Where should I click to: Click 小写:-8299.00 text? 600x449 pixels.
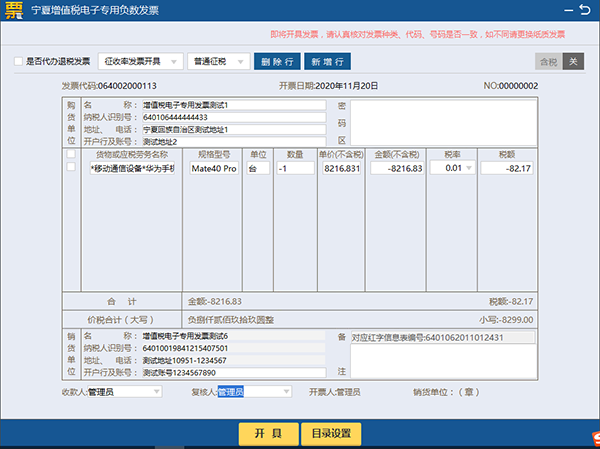[506, 320]
